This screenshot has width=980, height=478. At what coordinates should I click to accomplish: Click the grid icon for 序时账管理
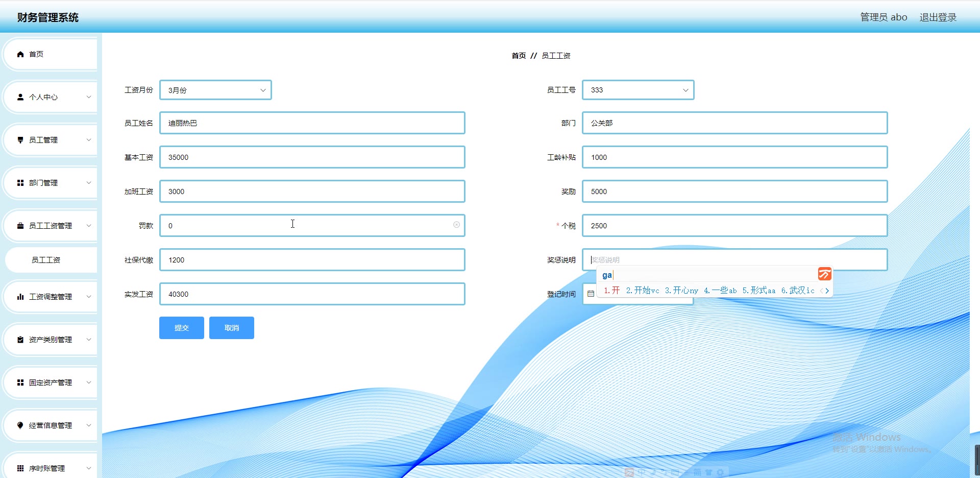20,468
